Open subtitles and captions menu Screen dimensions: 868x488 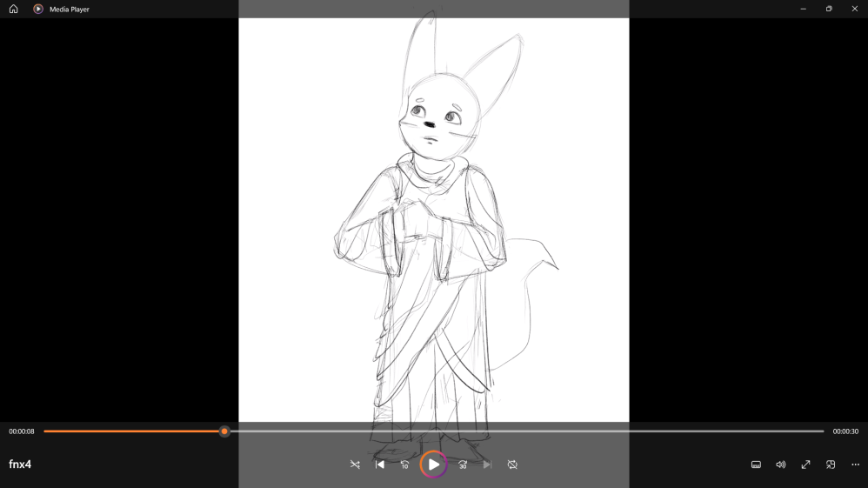coord(756,465)
